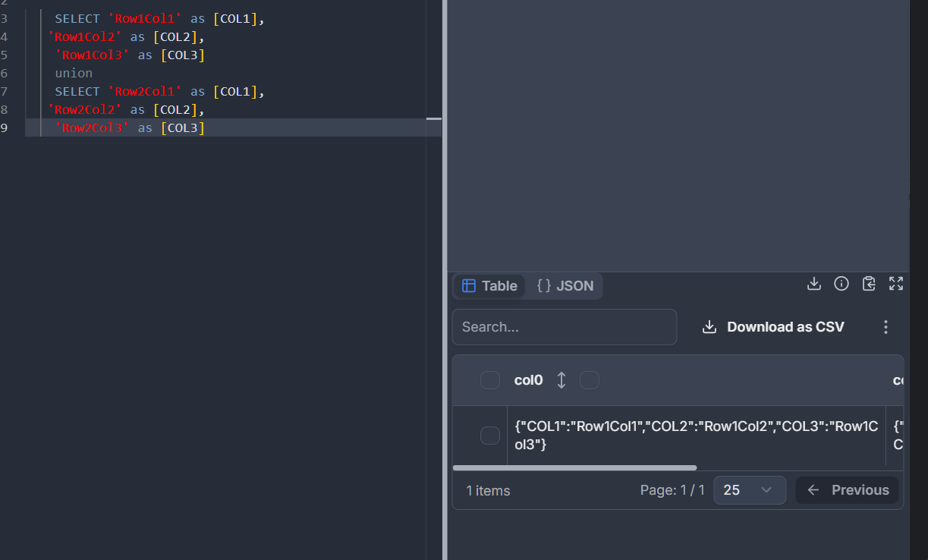The height and width of the screenshot is (560, 928).
Task: Open the info icon in the results toolbar
Action: (x=841, y=284)
